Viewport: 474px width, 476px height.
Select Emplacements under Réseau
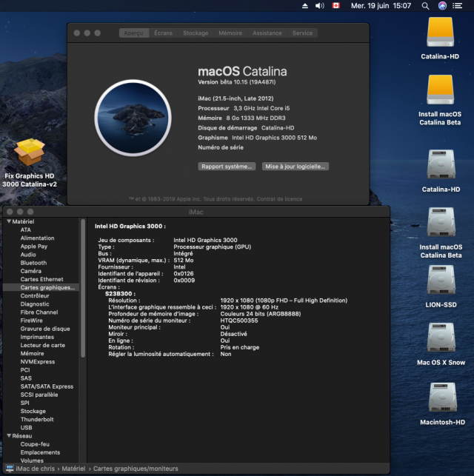[40, 452]
